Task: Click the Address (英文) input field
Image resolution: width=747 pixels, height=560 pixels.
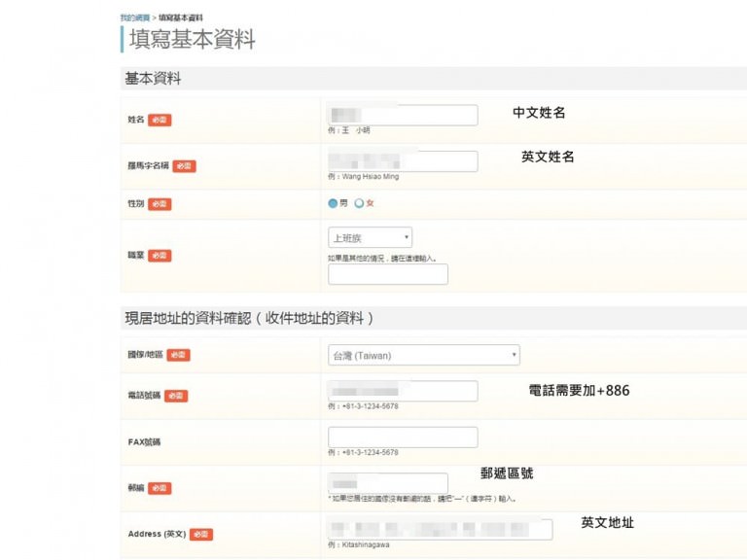Action: (x=440, y=529)
